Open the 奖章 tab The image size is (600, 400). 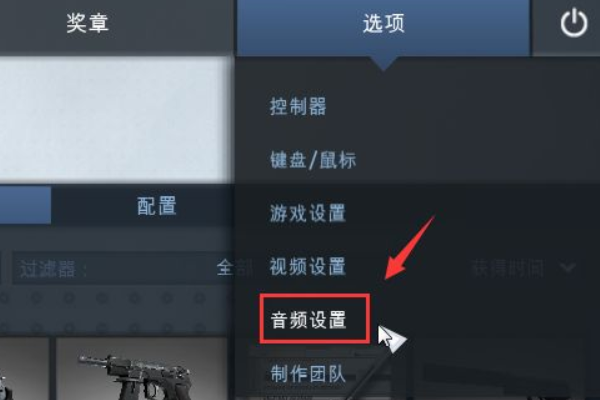(x=87, y=23)
